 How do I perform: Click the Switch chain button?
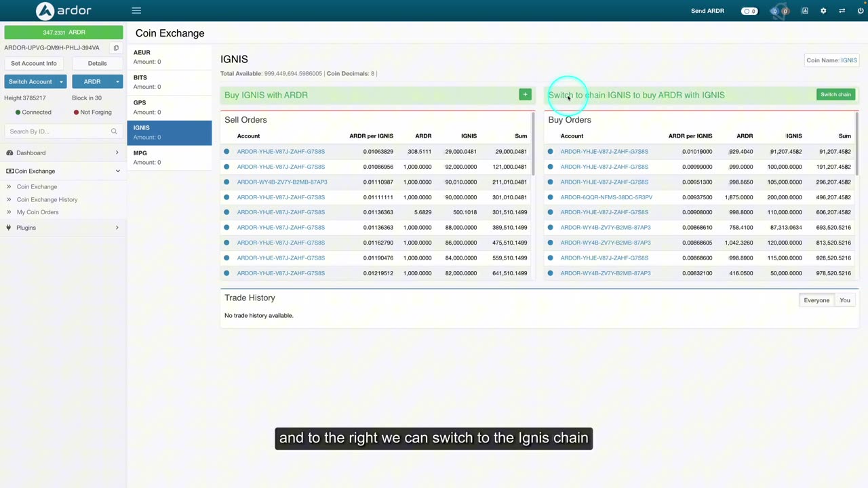[835, 95]
